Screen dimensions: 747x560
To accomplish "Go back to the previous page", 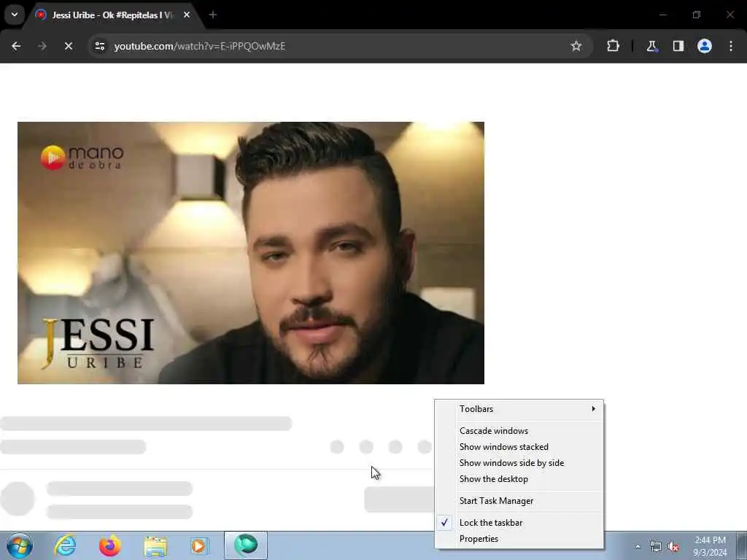I will [16, 46].
